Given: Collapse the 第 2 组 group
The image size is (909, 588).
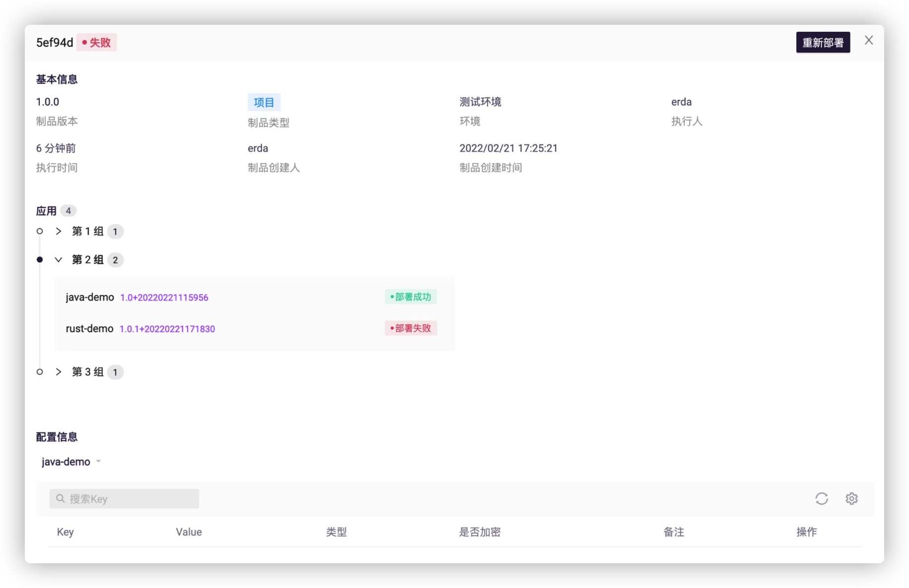Looking at the screenshot, I should pyautogui.click(x=59, y=260).
